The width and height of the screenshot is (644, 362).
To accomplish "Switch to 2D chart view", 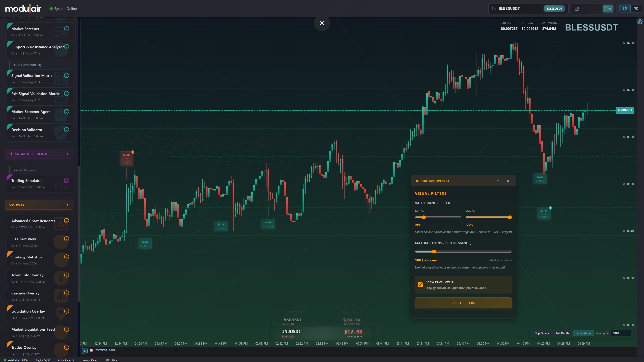I will pyautogui.click(x=625, y=9).
